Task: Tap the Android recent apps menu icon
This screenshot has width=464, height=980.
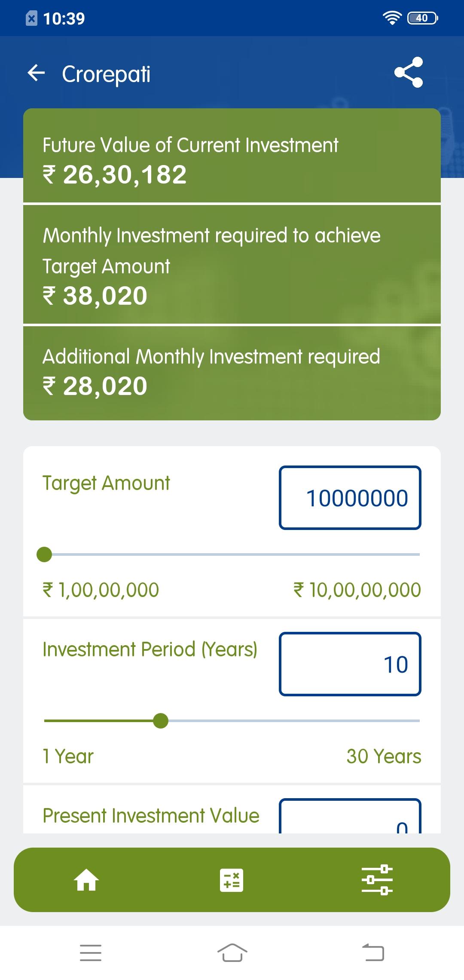Action: (x=91, y=952)
